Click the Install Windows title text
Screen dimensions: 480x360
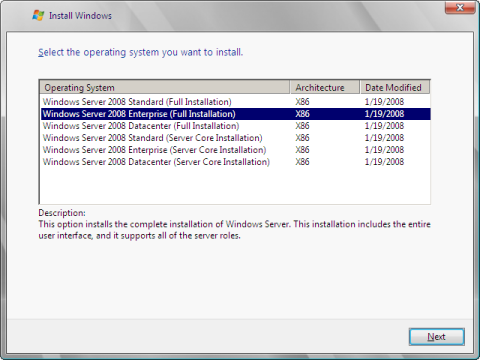pos(80,16)
